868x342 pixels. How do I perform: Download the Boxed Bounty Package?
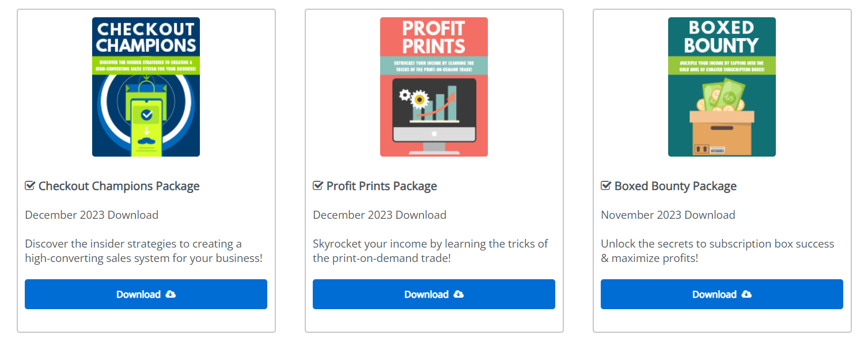(x=722, y=294)
